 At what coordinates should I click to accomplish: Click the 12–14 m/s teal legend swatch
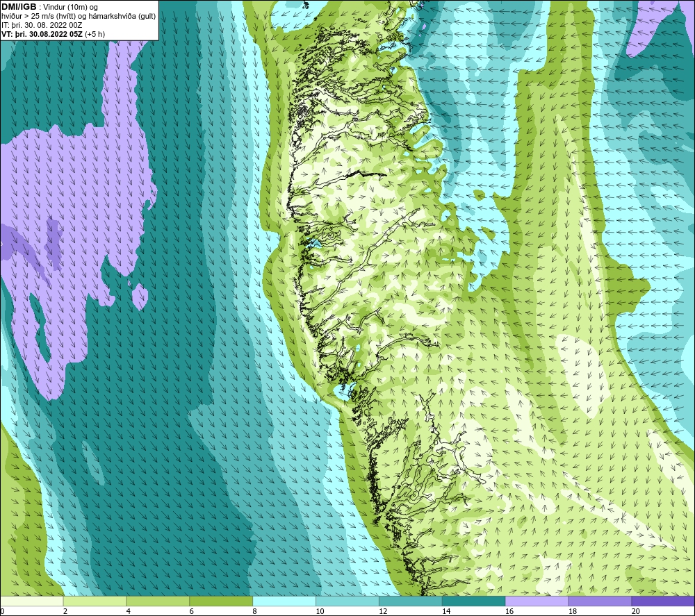tap(411, 601)
